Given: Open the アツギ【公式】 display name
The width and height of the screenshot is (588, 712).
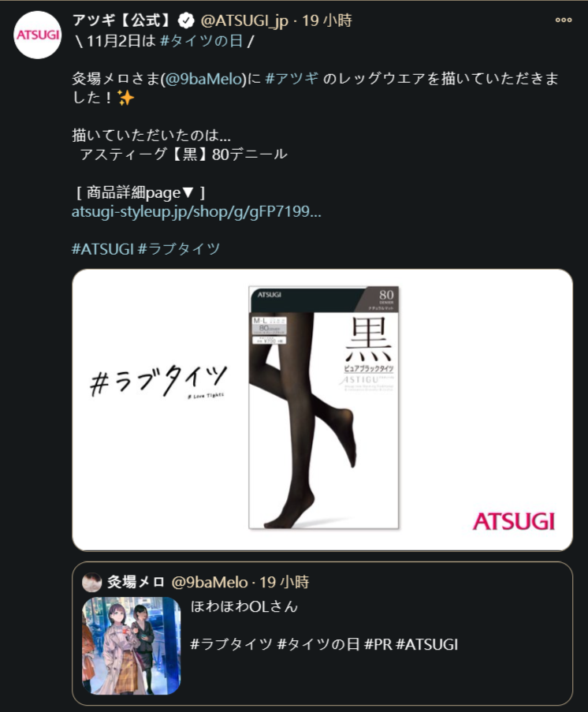Looking at the screenshot, I should pos(124,21).
